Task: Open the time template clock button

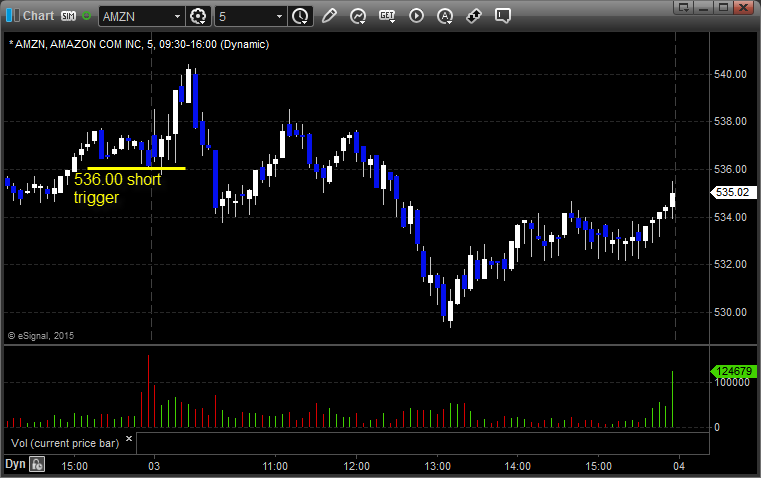Action: pos(300,16)
